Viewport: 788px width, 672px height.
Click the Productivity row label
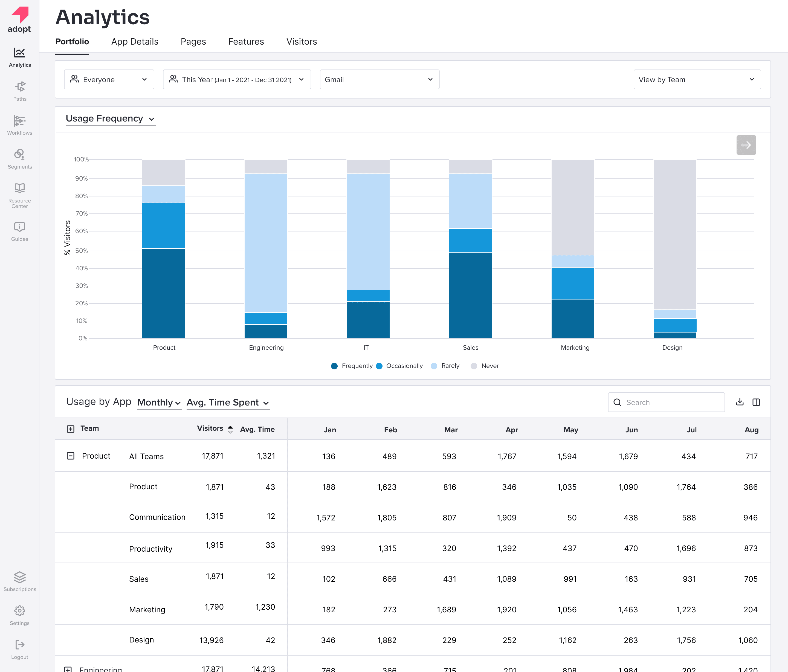click(150, 549)
